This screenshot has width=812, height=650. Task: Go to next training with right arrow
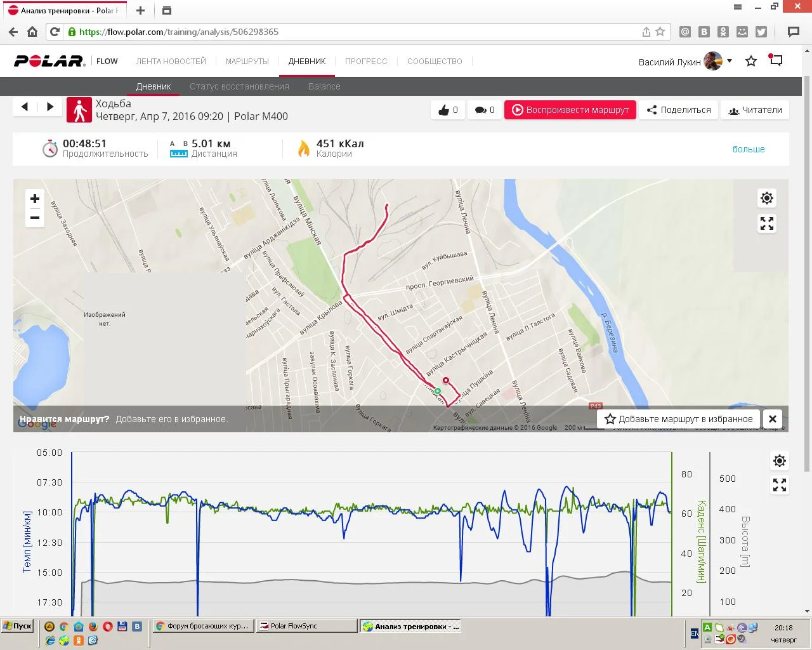tap(50, 107)
